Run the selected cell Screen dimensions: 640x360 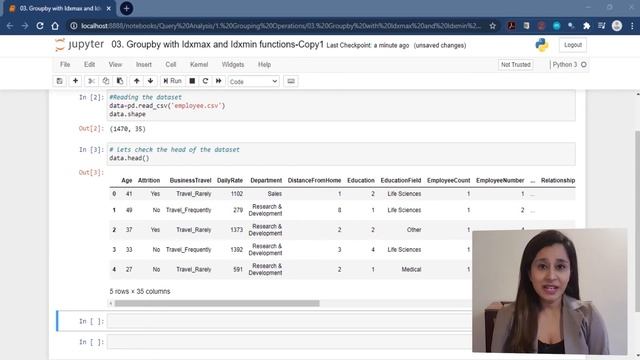pyautogui.click(x=172, y=81)
